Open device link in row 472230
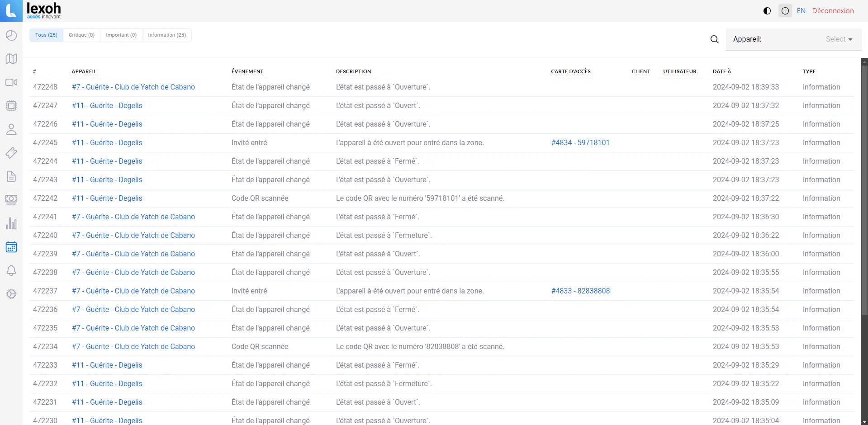This screenshot has width=868, height=425. (x=107, y=420)
